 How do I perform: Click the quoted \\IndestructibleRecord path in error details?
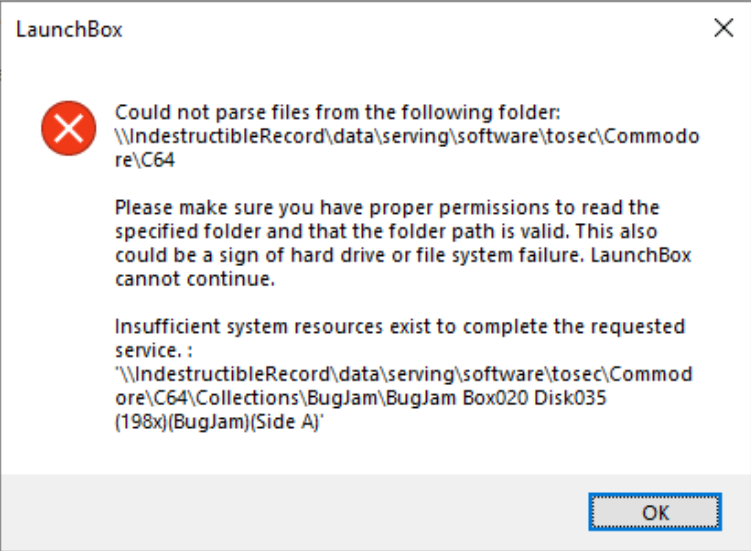tap(404, 374)
